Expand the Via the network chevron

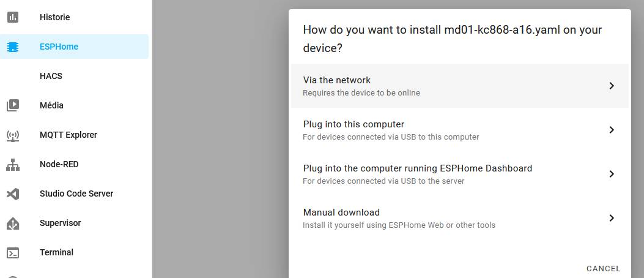pos(611,86)
